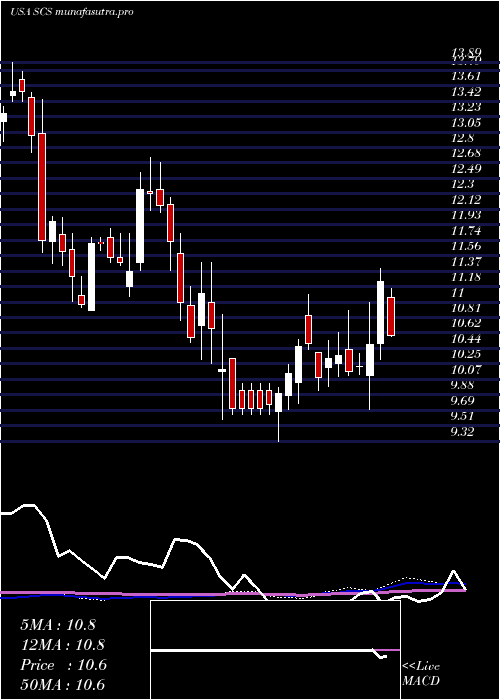The image size is (500, 700).
Task: Click the 11.18 price axis label
Action: point(467,277)
